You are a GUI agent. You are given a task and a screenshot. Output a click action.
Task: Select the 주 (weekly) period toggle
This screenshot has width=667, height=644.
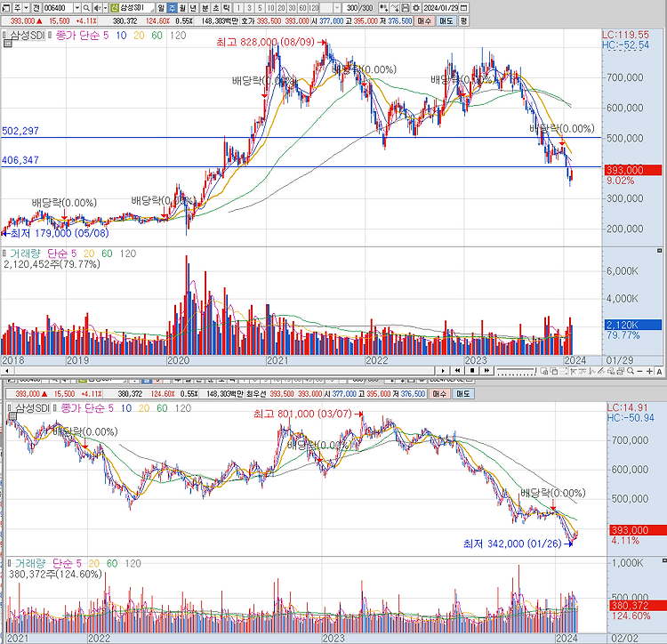(172, 8)
